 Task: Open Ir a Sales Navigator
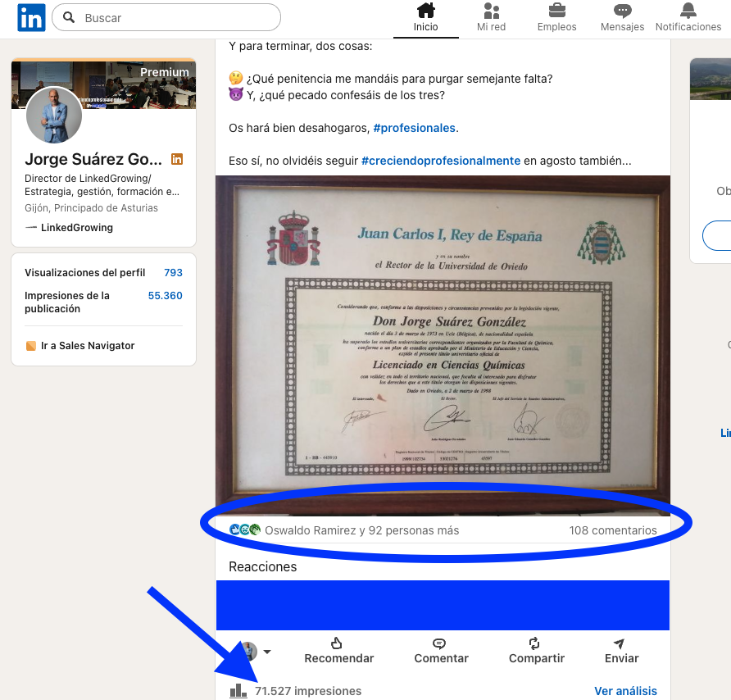[87, 346]
